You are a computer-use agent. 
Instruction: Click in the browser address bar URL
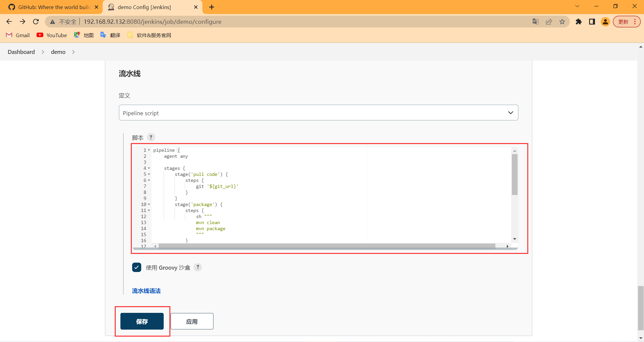coord(153,22)
